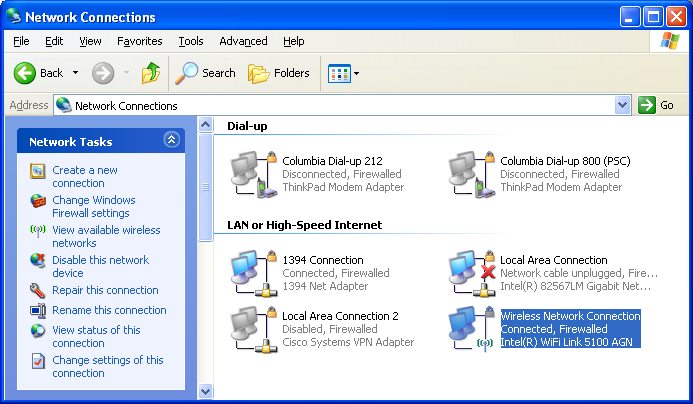This screenshot has width=693, height=404.
Task: Click the Repair connection wrench icon
Action: coord(38,290)
